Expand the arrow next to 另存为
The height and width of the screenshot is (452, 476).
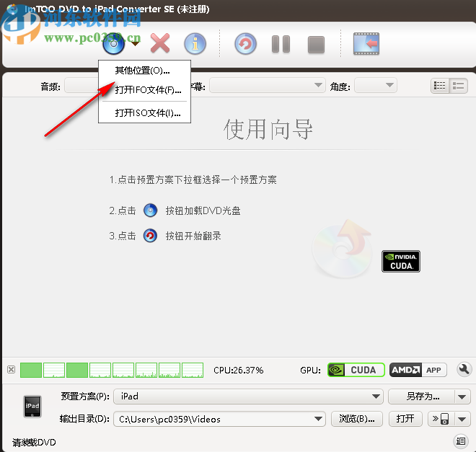coord(462,396)
